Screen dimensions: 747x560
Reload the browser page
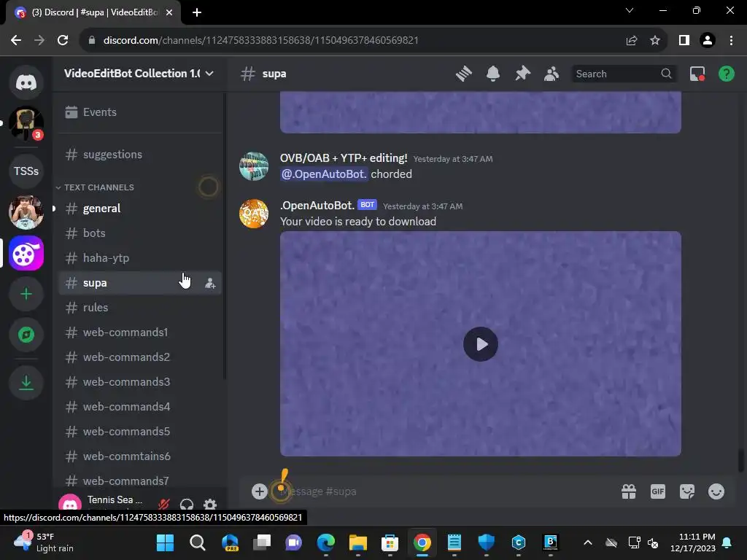63,40
